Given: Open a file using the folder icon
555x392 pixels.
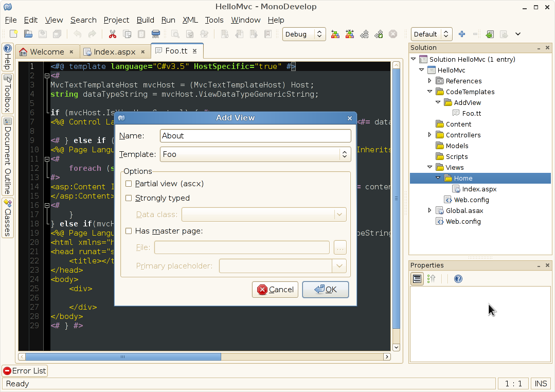Looking at the screenshot, I should point(28,34).
